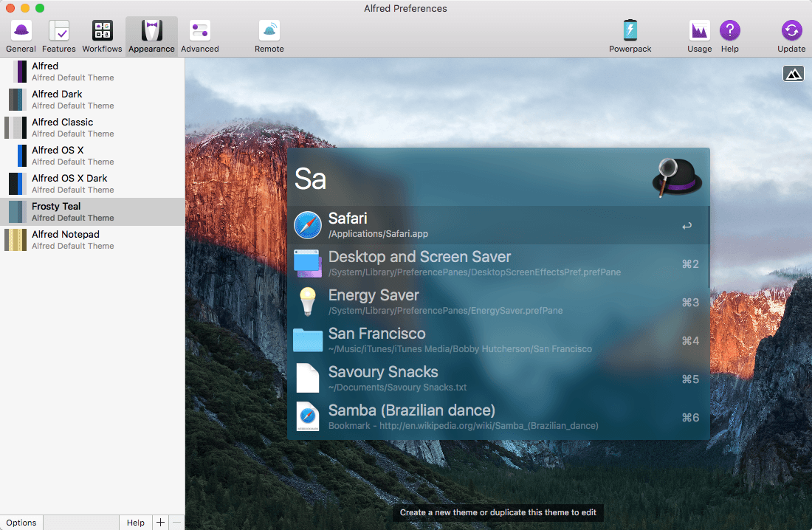Click the Savoury Snacks document icon

pyautogui.click(x=308, y=378)
